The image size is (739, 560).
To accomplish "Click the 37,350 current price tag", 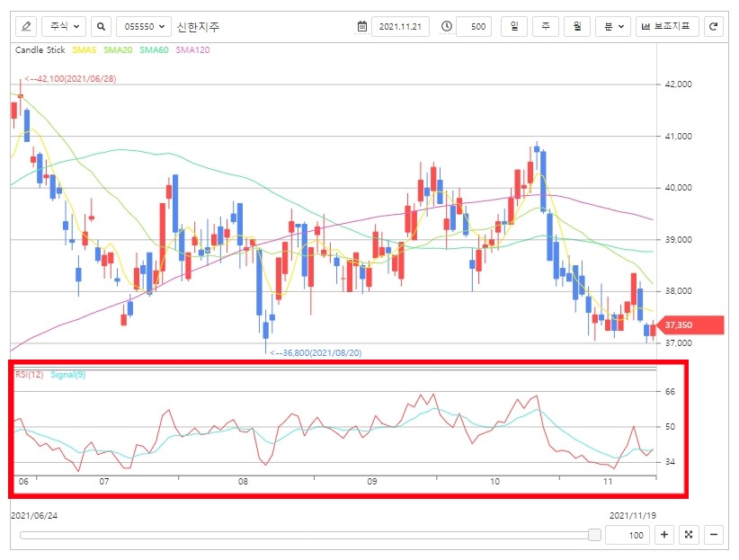I will [690, 324].
